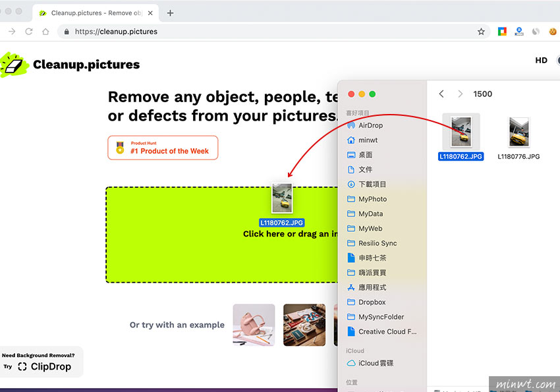Go back in the Finder window
Screen dimensions: 560x392
click(x=441, y=94)
